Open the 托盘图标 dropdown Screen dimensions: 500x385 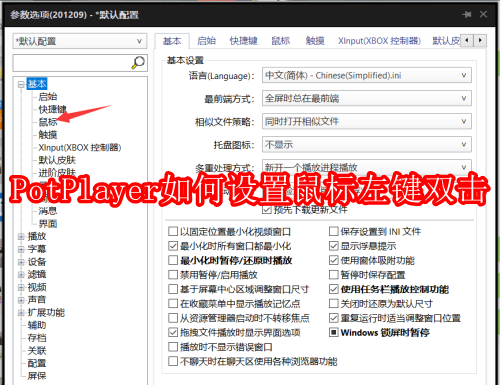click(x=367, y=144)
